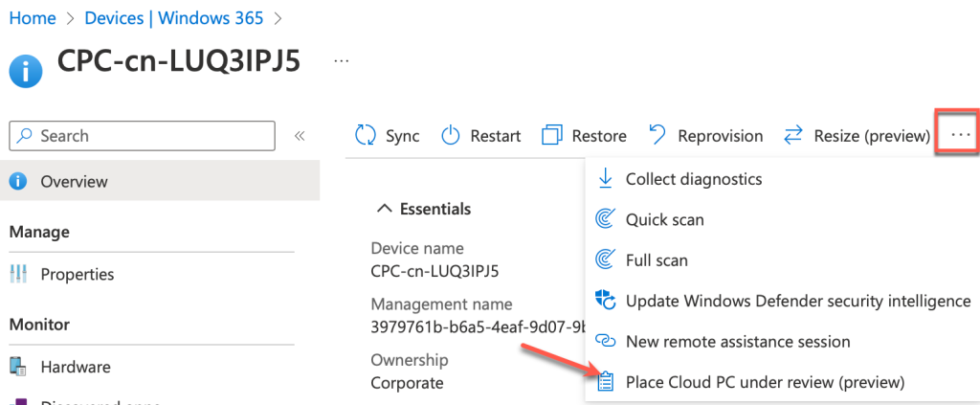Click the Quick scan icon
The image size is (980, 405).
[605, 220]
